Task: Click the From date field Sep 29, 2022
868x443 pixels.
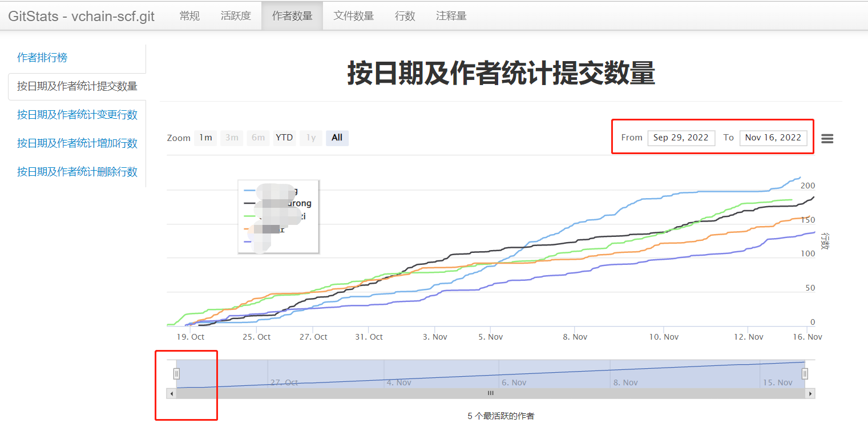Action: pyautogui.click(x=681, y=138)
